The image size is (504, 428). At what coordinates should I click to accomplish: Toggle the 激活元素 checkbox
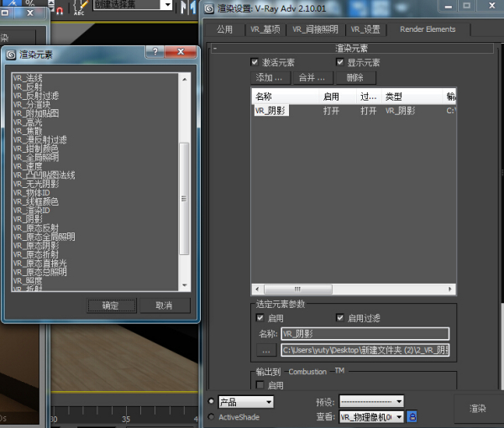tap(255, 62)
